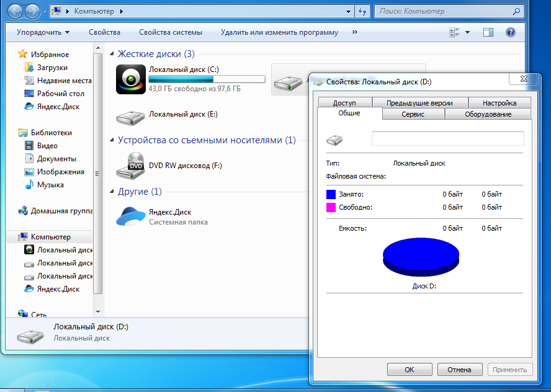Click Свойства системы in the toolbar

coord(171,32)
